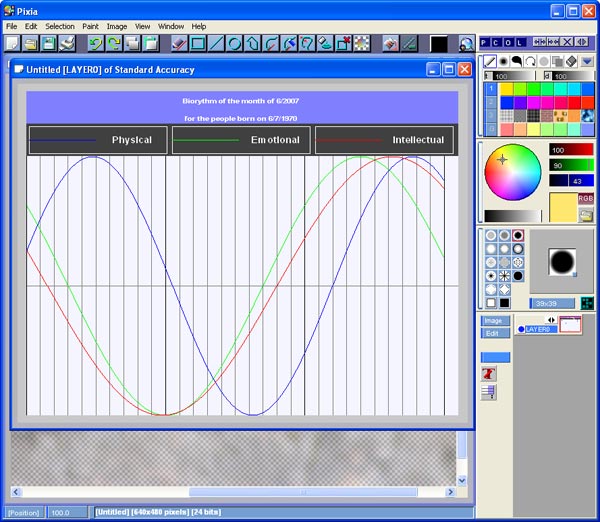The height and width of the screenshot is (522, 600).
Task: Choose the pen brush type in the palette panel
Action: (x=491, y=61)
